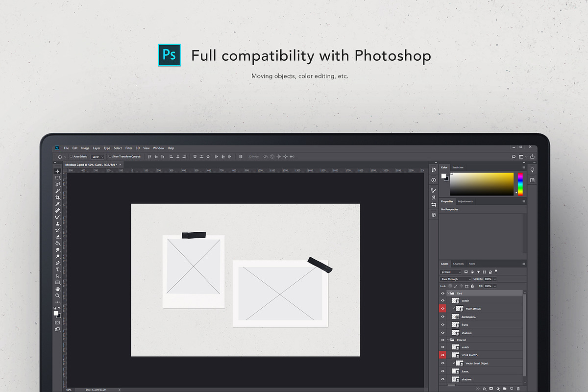
Task: Open the 3D cube panel icon
Action: [434, 215]
